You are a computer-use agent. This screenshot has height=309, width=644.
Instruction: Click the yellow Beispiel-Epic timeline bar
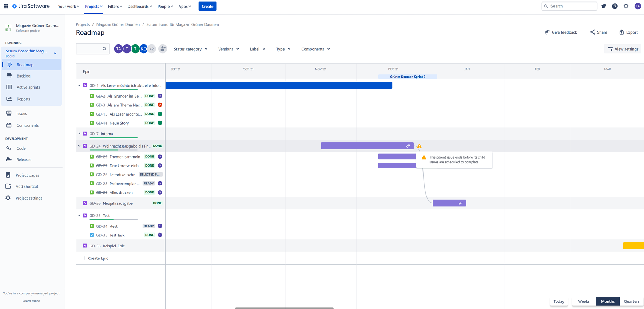point(633,246)
